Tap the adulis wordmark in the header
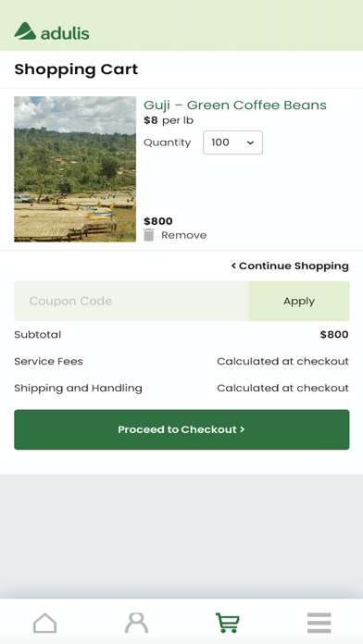Image resolution: width=363 pixels, height=644 pixels. (65, 33)
